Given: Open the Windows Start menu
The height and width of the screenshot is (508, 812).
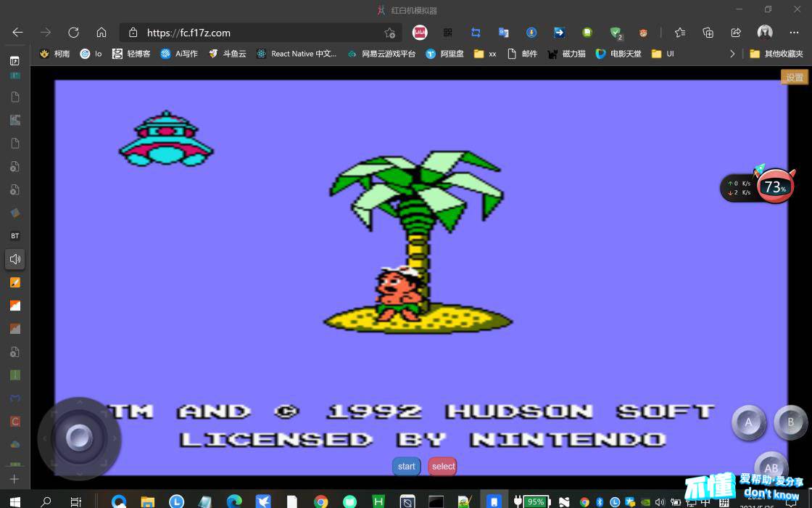Looking at the screenshot, I should [15, 501].
